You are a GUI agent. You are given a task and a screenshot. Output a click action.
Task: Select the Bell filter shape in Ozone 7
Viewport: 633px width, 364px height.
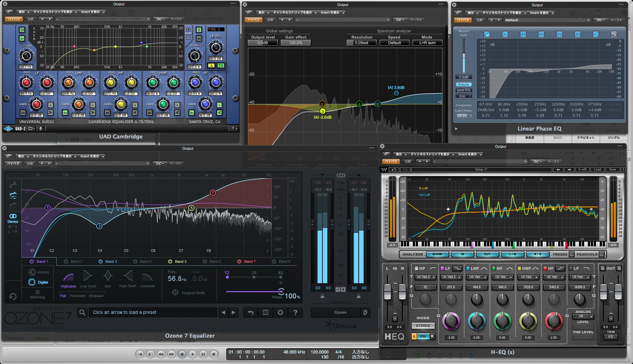click(108, 279)
